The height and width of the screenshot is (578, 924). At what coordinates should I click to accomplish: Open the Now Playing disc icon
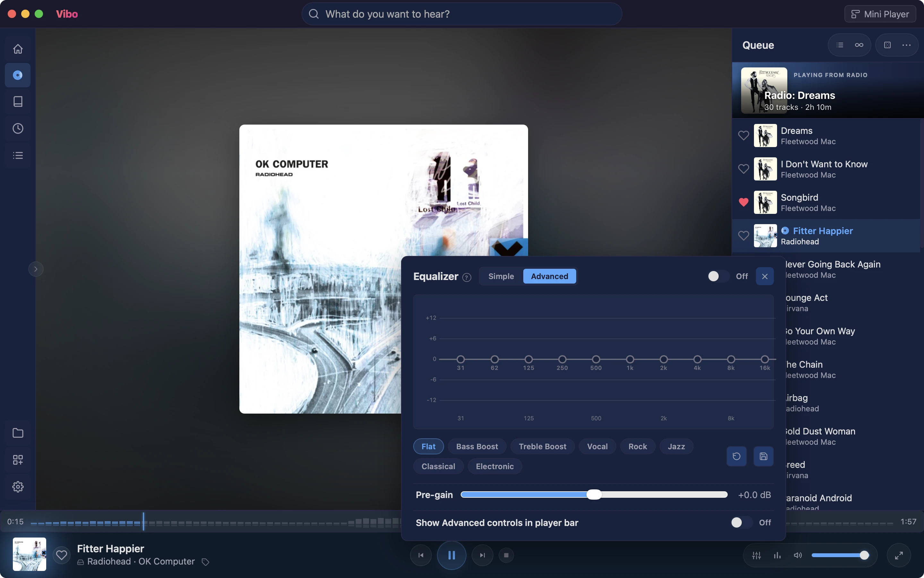tap(18, 75)
